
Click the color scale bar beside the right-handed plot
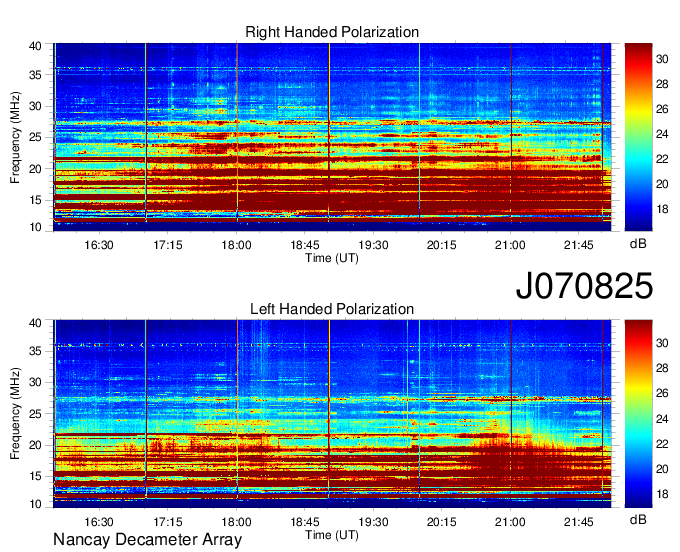(638, 137)
